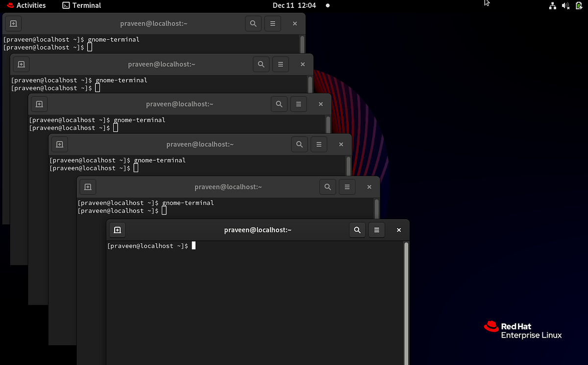Image resolution: width=588 pixels, height=365 pixels.
Task: Open search in the second stacked terminal window
Action: coord(261,64)
